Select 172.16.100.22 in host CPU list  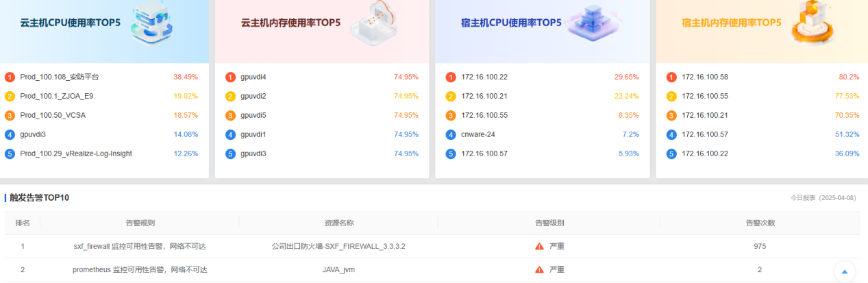point(484,77)
